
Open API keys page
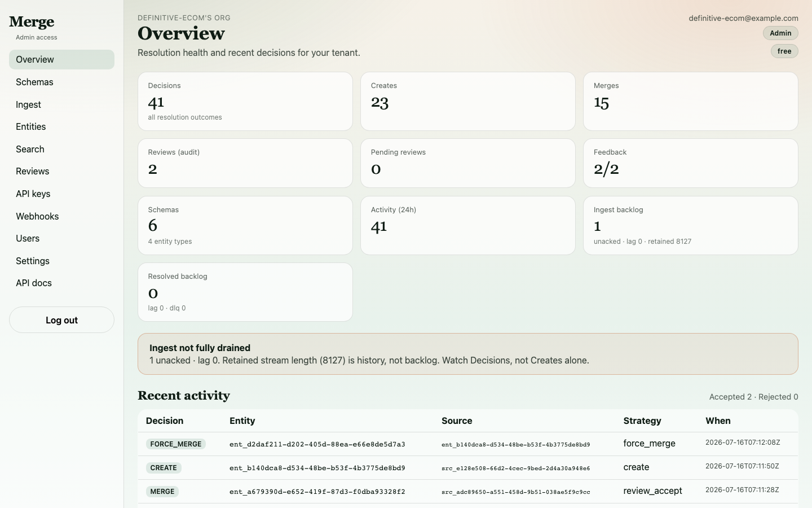click(61, 194)
